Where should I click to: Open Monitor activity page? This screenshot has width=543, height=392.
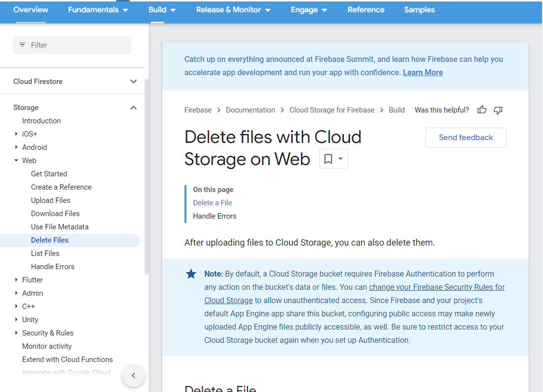47,346
